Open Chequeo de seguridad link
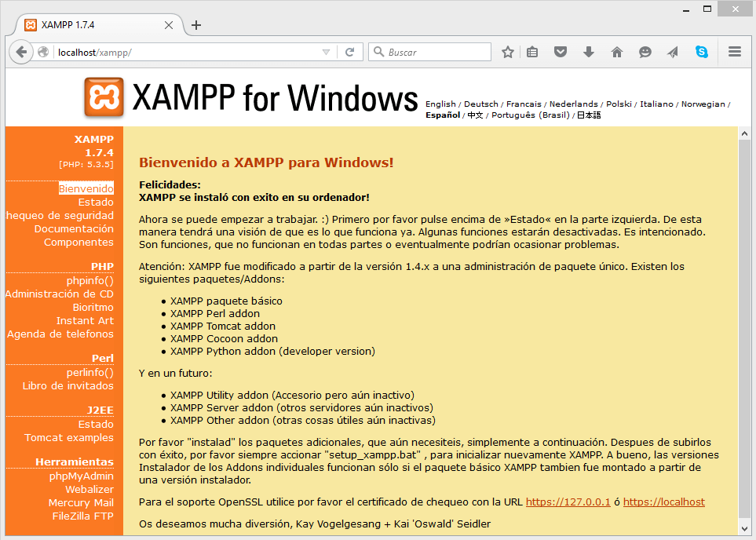The width and height of the screenshot is (756, 540). (60, 216)
